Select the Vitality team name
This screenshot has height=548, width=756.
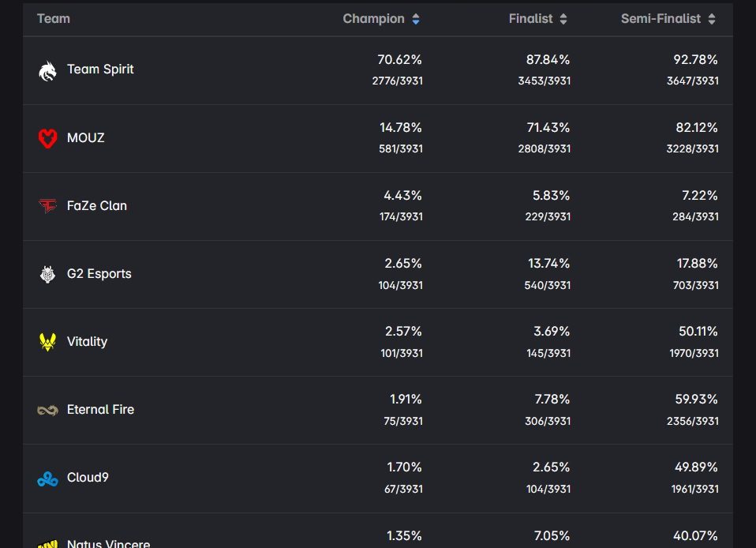click(x=87, y=341)
